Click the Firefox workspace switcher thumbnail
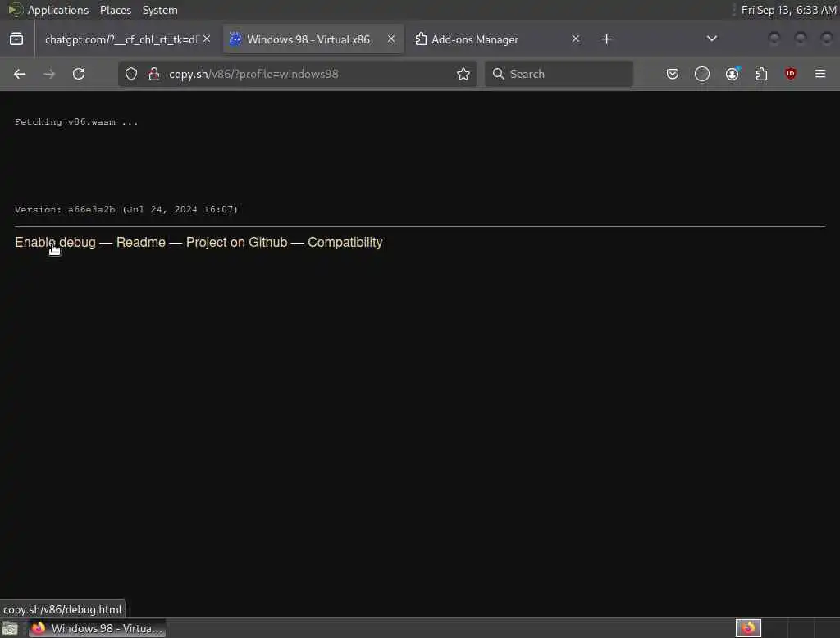The height and width of the screenshot is (638, 840). coord(748,628)
